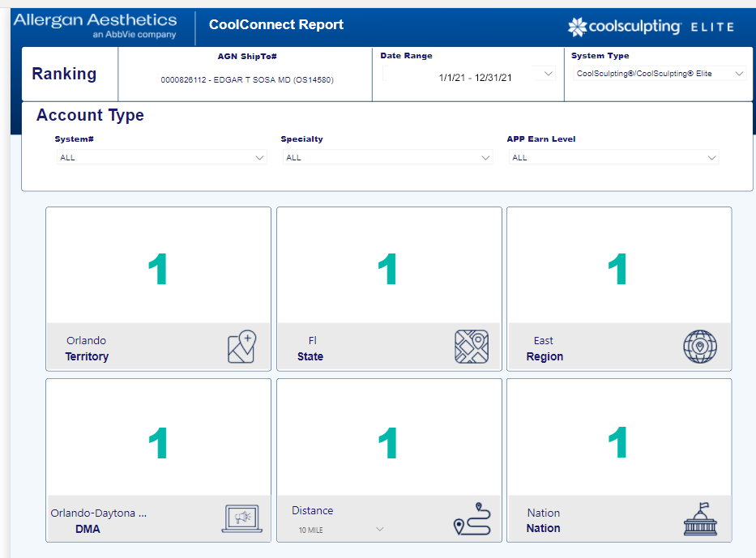Expand the Specialty filter dropdown
The image size is (756, 558).
[x=387, y=158]
